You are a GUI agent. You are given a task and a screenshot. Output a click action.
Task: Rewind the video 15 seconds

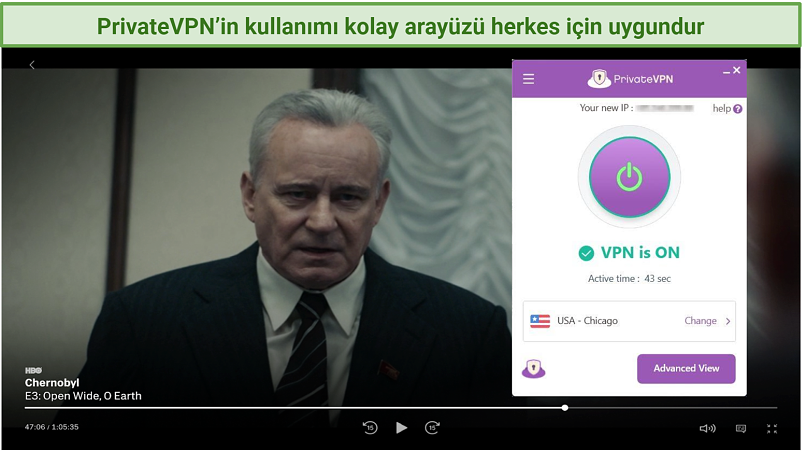pyautogui.click(x=370, y=428)
